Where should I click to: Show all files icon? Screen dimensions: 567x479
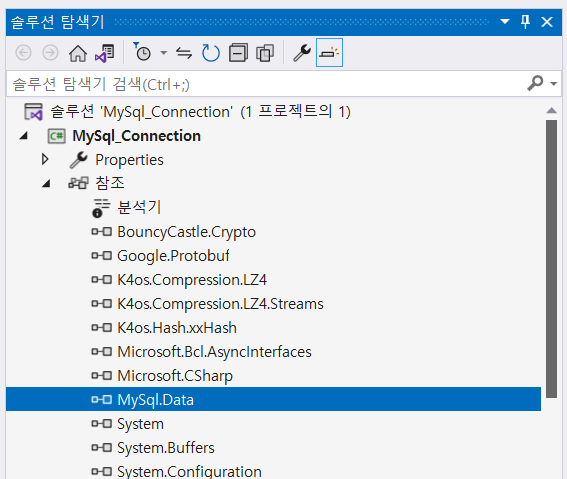(x=265, y=53)
